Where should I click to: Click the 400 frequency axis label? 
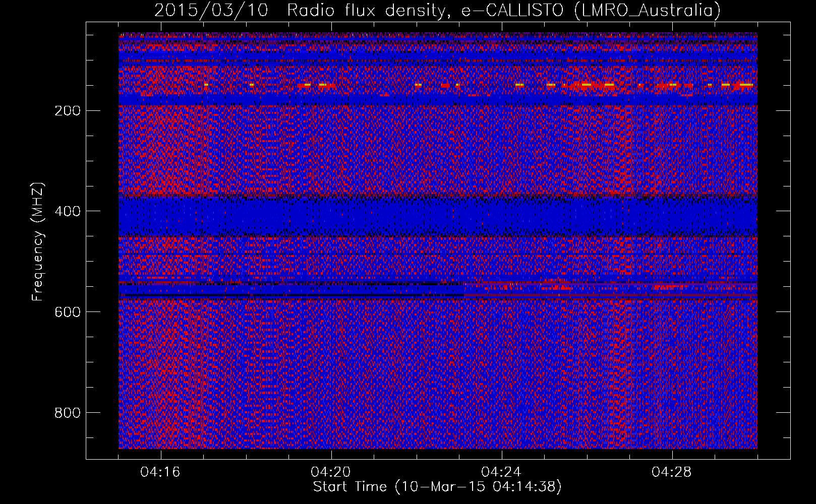pos(68,212)
